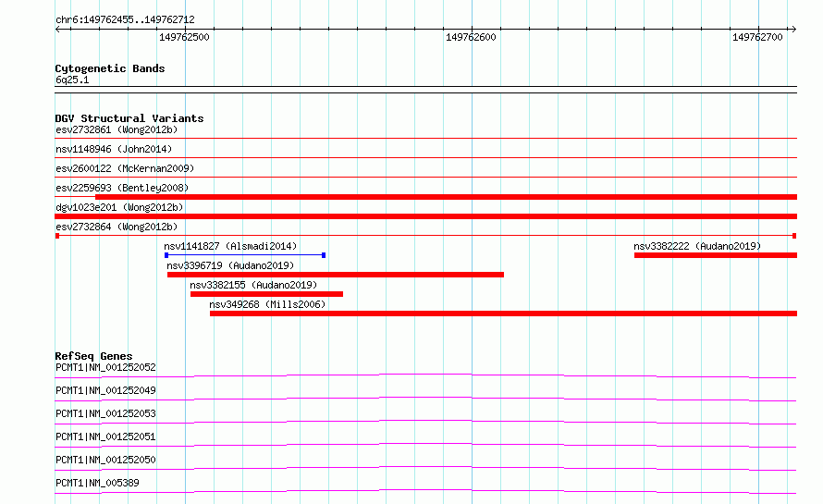This screenshot has height=504, width=823.
Task: Open variant esv2259693 (Bentley2008) label
Action: (x=122, y=188)
